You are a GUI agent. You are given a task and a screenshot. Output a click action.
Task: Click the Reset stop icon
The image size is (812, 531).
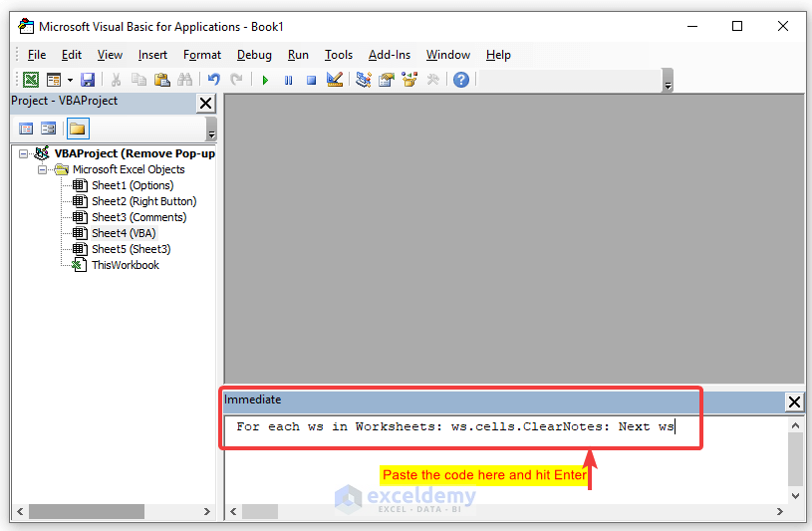[x=311, y=80]
